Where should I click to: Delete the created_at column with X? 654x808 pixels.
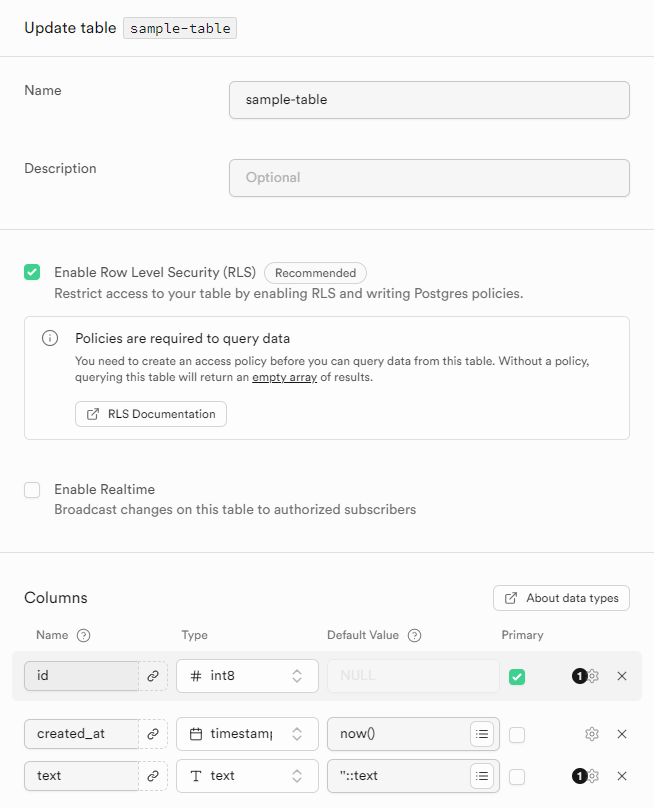pyautogui.click(x=622, y=734)
